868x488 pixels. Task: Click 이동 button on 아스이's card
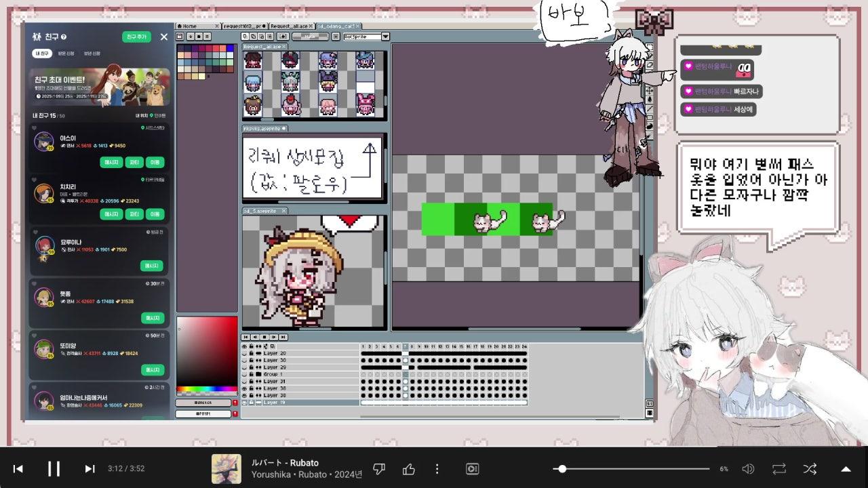click(x=155, y=163)
